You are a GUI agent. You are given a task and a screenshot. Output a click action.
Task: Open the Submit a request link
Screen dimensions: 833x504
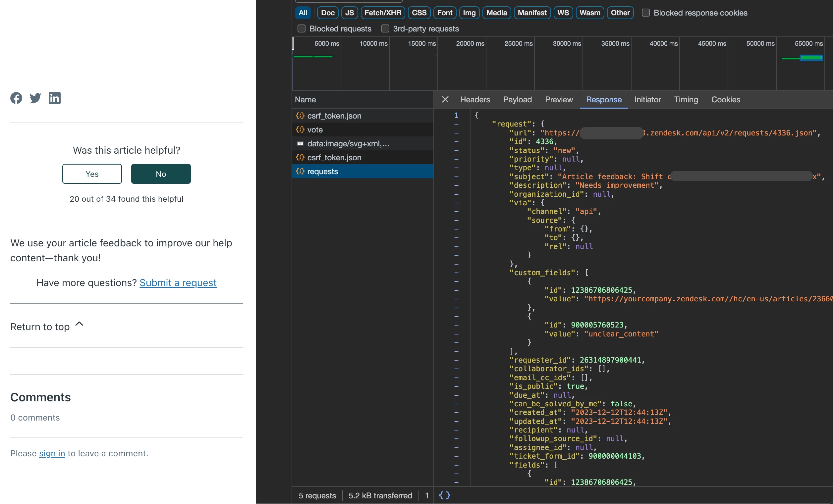(x=178, y=283)
